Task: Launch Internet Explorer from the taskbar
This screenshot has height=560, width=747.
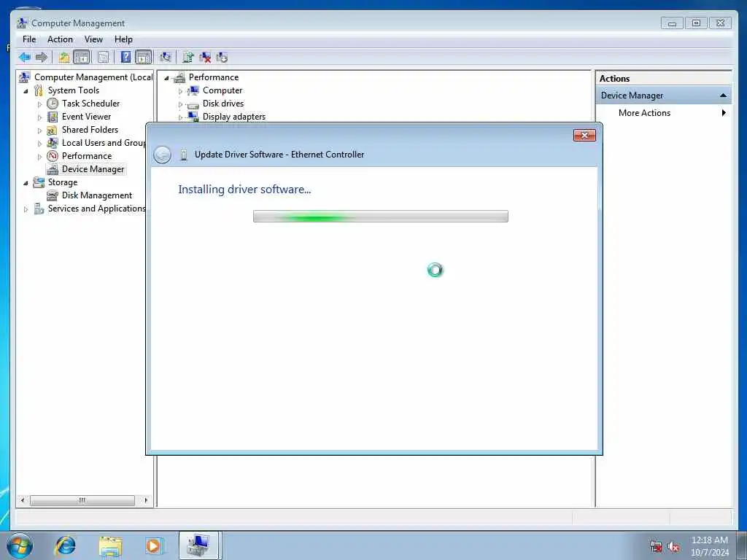Action: [65, 545]
